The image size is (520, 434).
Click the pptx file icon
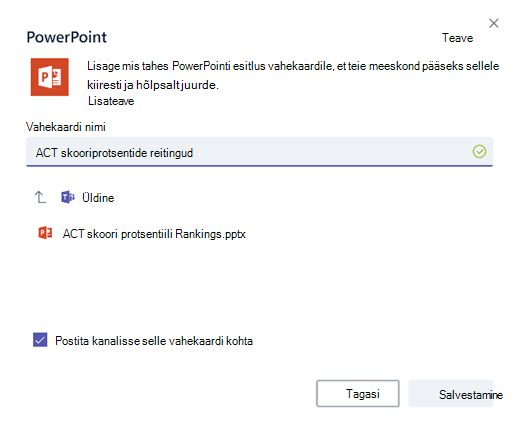(45, 233)
